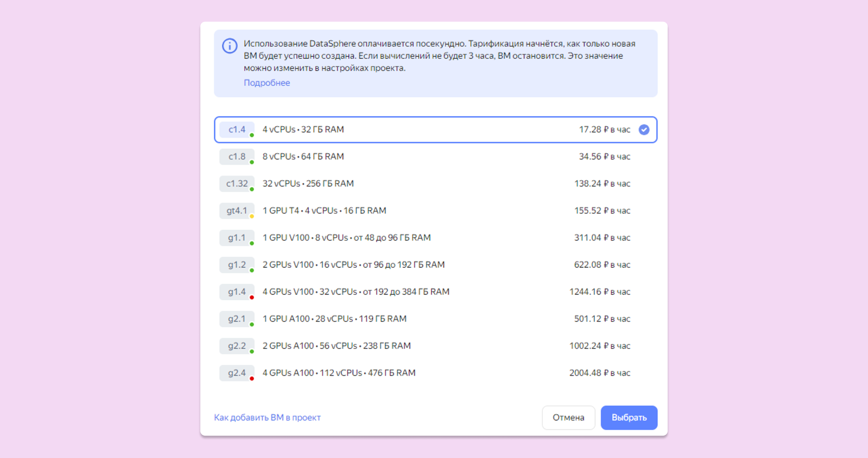
Task: Click the blue checkmark on the c1.4 row
Action: click(644, 130)
